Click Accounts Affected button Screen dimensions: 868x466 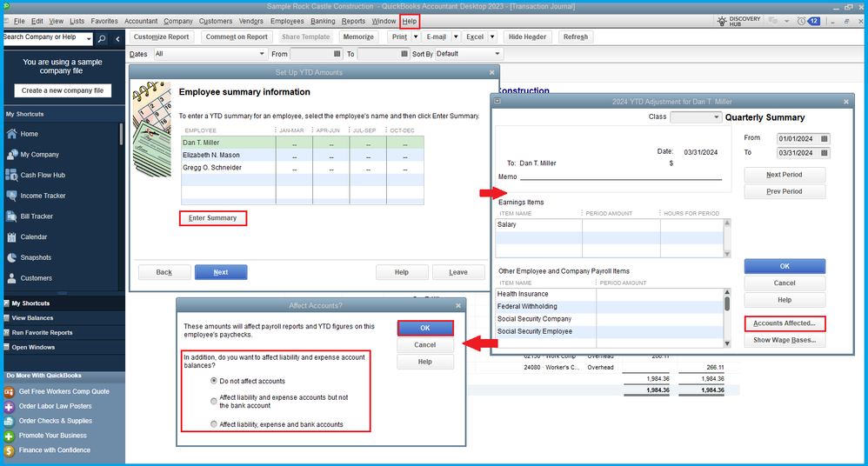tap(785, 323)
